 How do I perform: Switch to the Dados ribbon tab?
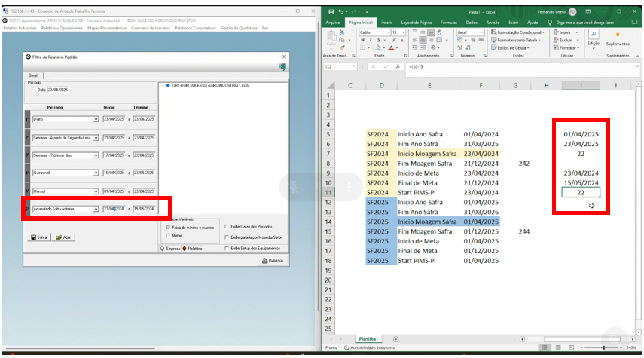click(x=472, y=23)
